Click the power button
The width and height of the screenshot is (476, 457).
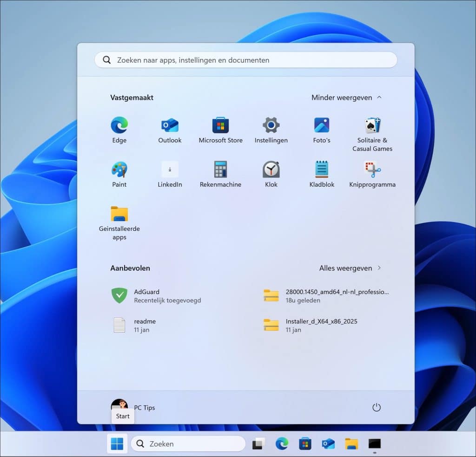[377, 407]
